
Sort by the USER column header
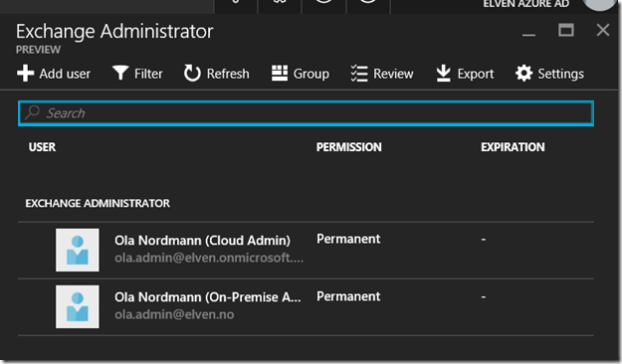(42, 147)
